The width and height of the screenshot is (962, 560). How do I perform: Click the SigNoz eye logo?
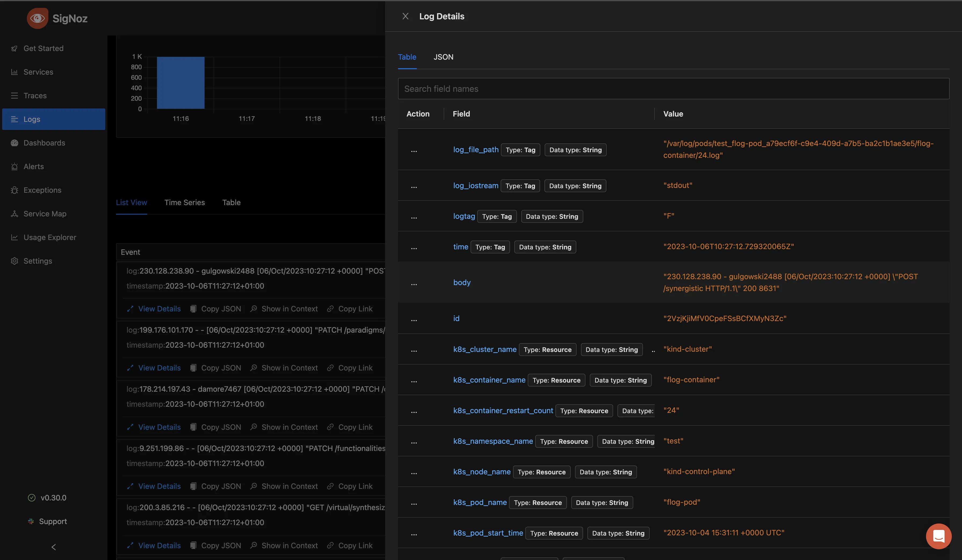point(37,18)
